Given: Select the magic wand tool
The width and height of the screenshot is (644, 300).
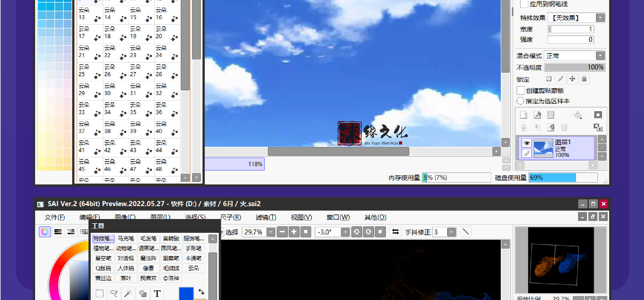Looking at the screenshot, I should point(128,294).
